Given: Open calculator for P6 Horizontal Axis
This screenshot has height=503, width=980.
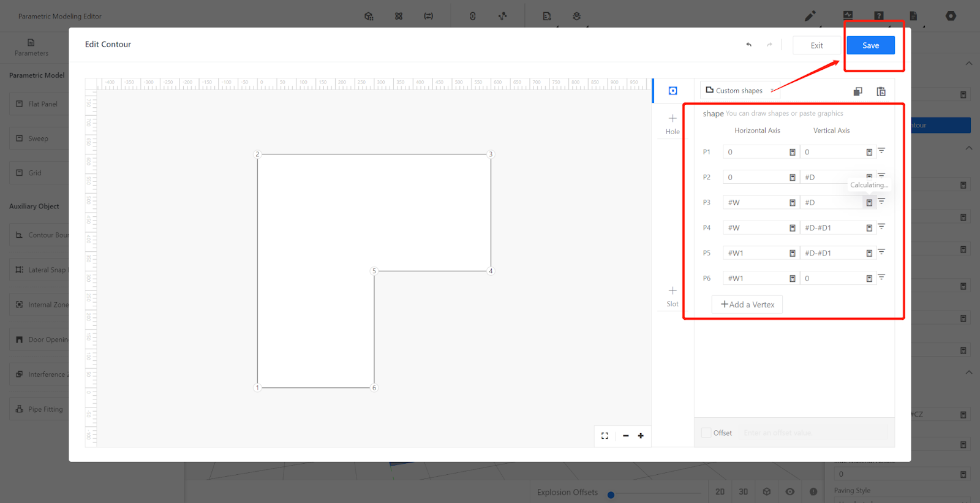Looking at the screenshot, I should point(792,278).
